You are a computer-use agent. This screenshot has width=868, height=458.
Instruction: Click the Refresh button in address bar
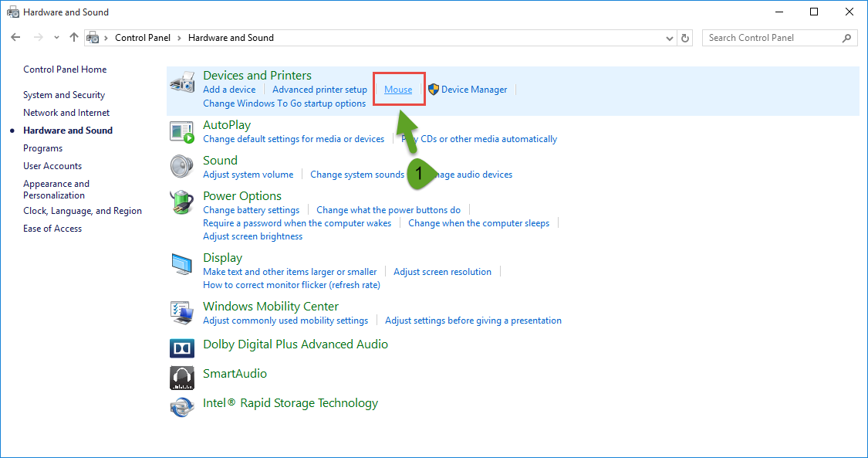pyautogui.click(x=685, y=37)
